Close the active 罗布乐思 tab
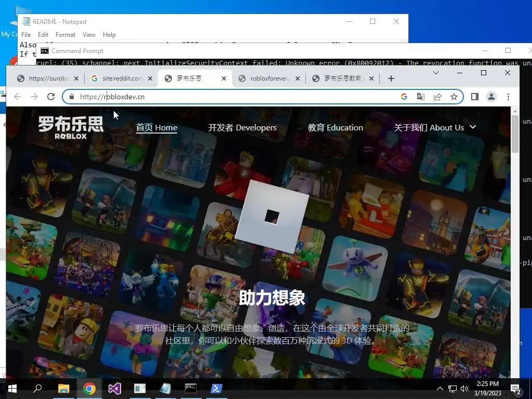The width and height of the screenshot is (532, 399). pos(224,78)
